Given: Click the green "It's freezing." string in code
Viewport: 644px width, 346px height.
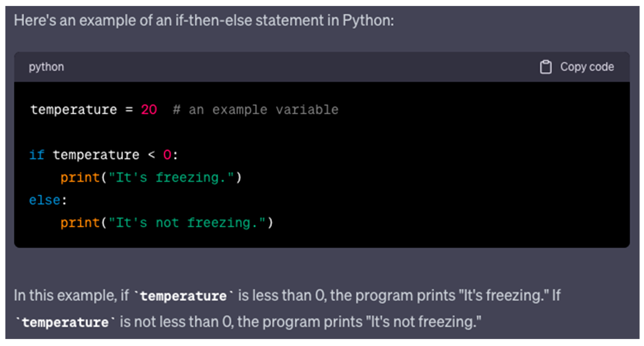Looking at the screenshot, I should click(171, 178).
